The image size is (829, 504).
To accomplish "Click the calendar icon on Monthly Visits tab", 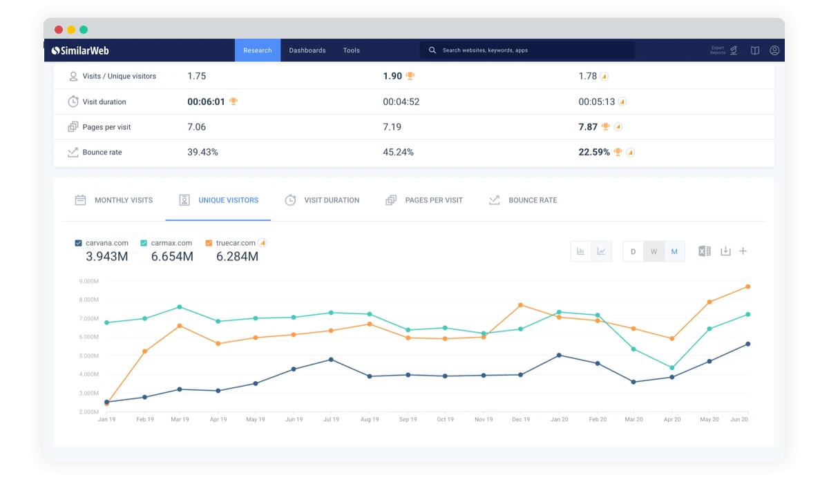I will [x=80, y=200].
